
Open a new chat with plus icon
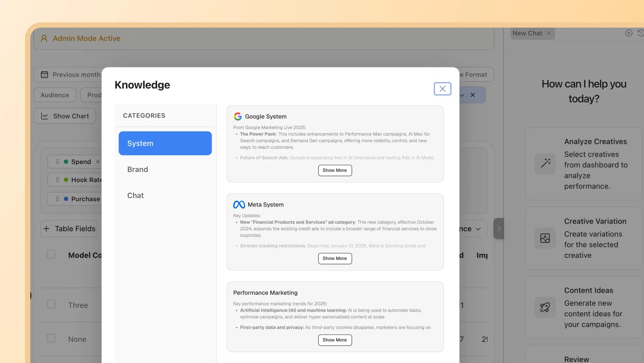tap(629, 33)
